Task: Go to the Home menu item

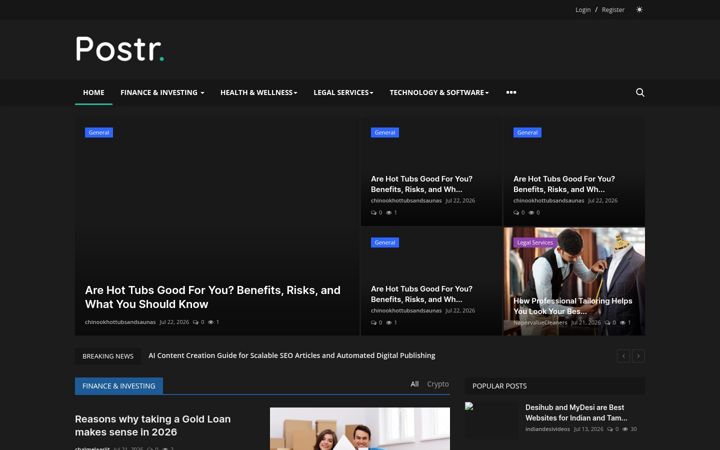Action: coord(94,92)
